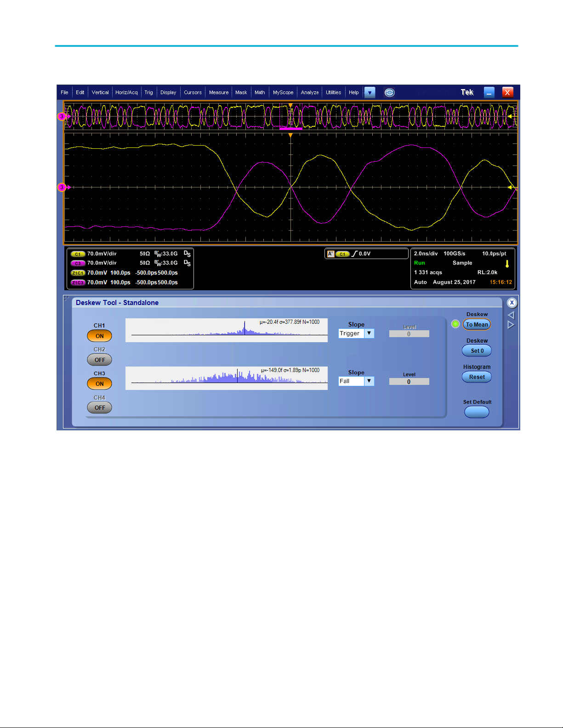Click the Z1C3 zoom badge in readout
This screenshot has width=563, height=728.
click(x=78, y=282)
